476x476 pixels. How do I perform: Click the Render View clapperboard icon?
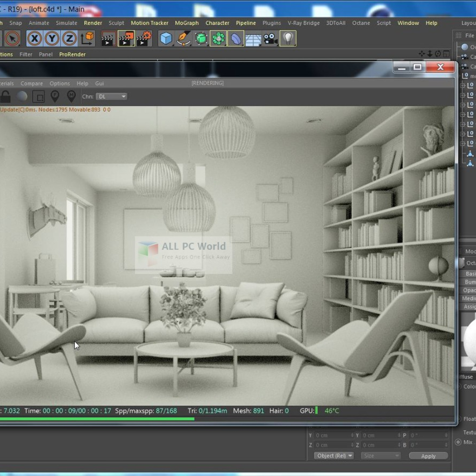(x=107, y=39)
